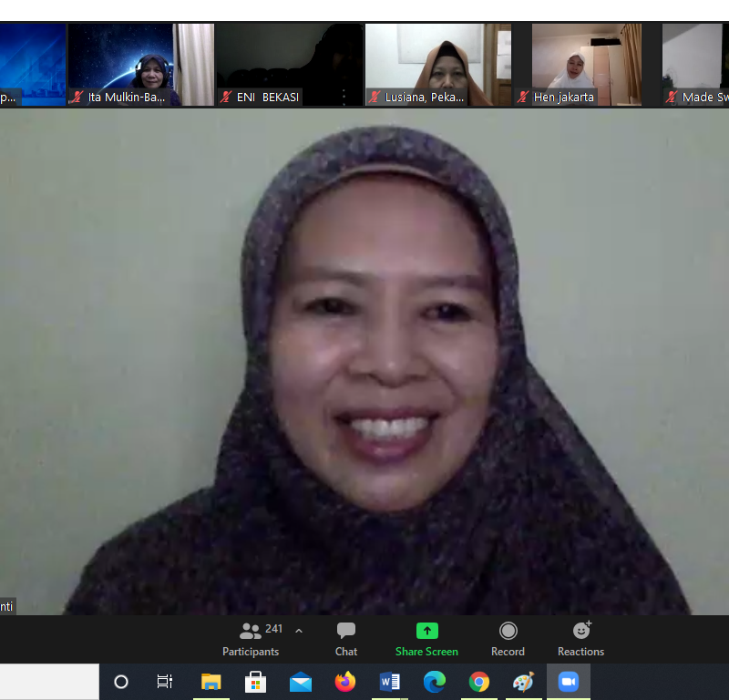Switch to Zoom via its taskbar icon
The width and height of the screenshot is (729, 700).
[x=569, y=682]
